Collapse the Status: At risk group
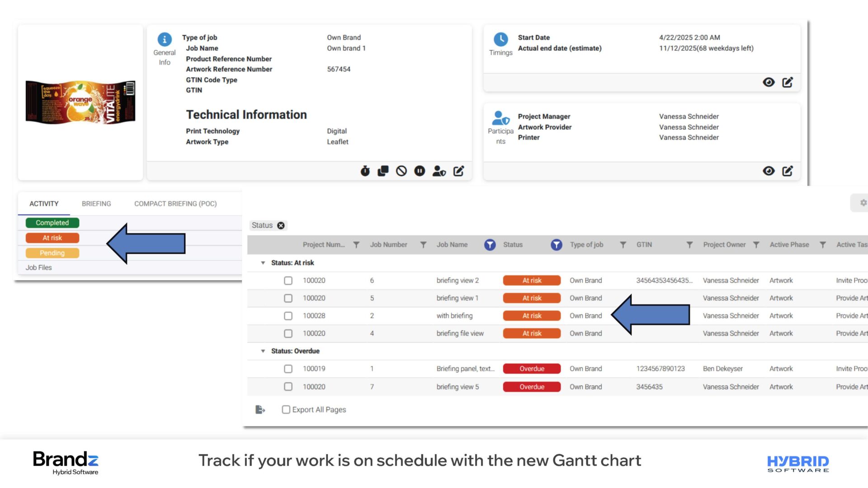Viewport: 868px width, 488px height. tap(263, 263)
